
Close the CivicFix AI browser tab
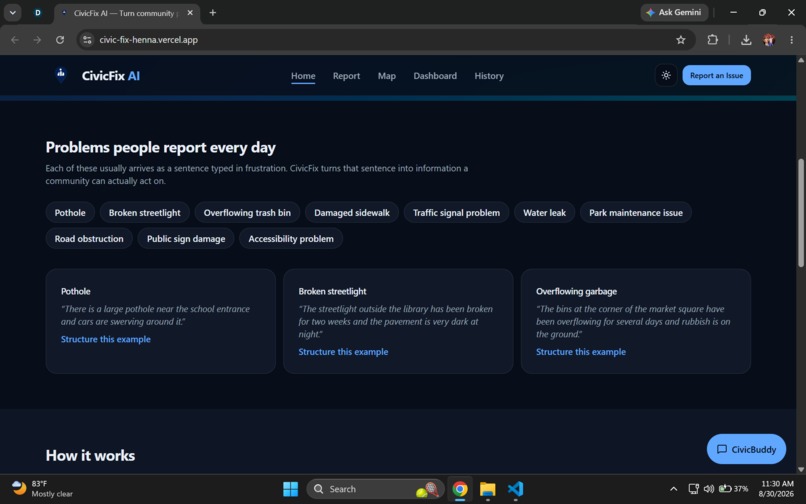190,13
